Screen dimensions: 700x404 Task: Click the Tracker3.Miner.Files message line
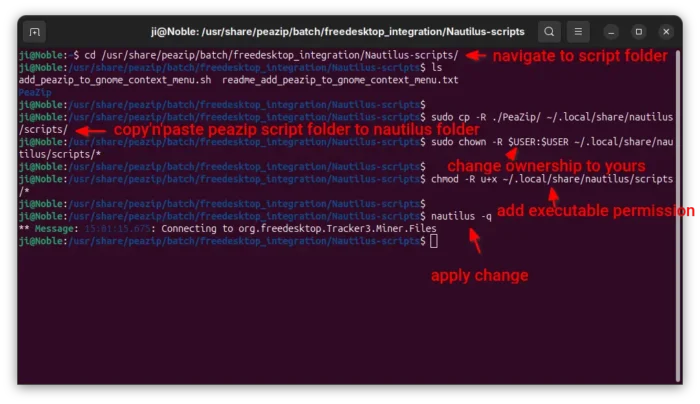tap(227, 229)
